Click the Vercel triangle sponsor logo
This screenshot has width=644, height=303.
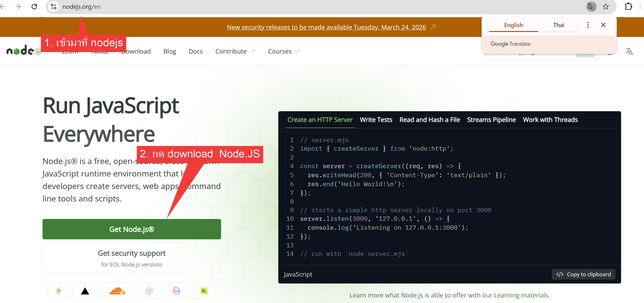pyautogui.click(x=85, y=291)
